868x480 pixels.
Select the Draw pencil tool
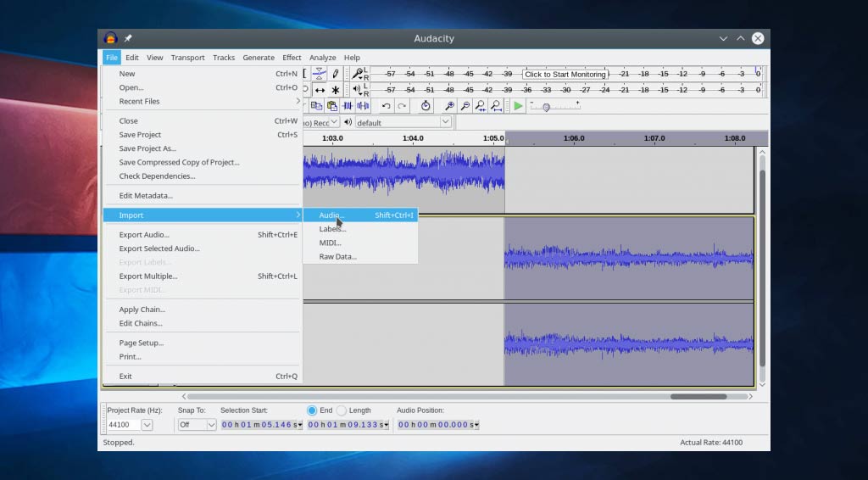click(x=335, y=74)
